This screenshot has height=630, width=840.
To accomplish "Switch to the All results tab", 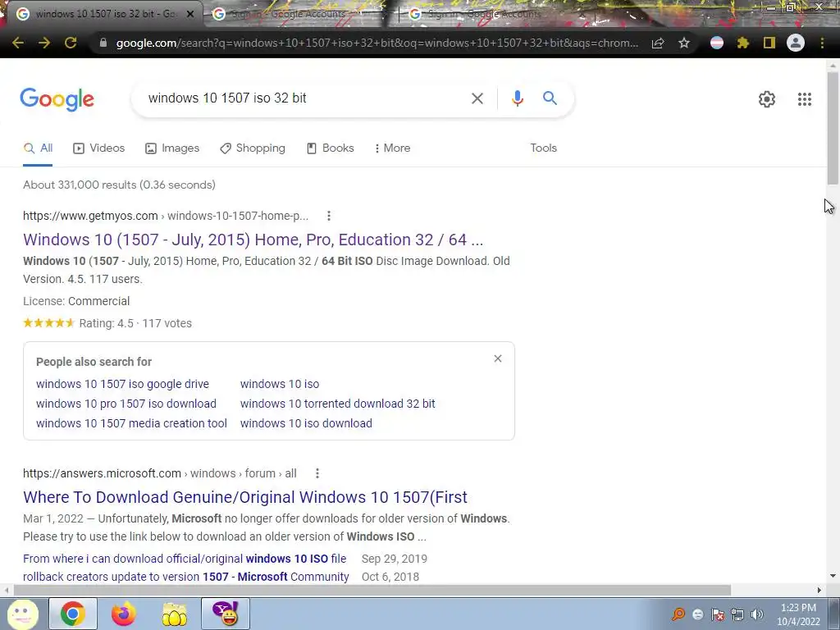I will click(38, 148).
